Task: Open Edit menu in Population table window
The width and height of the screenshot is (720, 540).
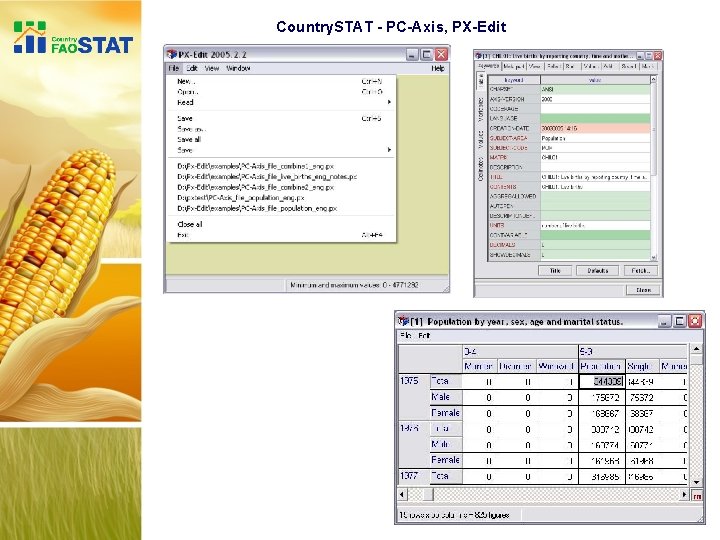Action: pyautogui.click(x=424, y=336)
